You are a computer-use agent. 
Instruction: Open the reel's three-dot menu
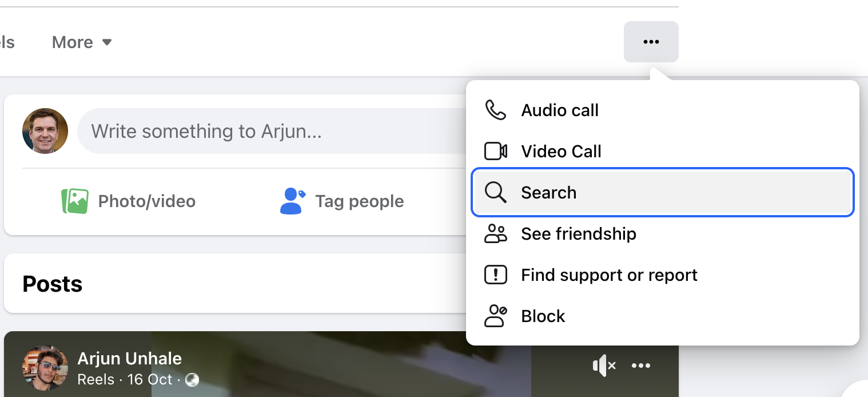641,366
